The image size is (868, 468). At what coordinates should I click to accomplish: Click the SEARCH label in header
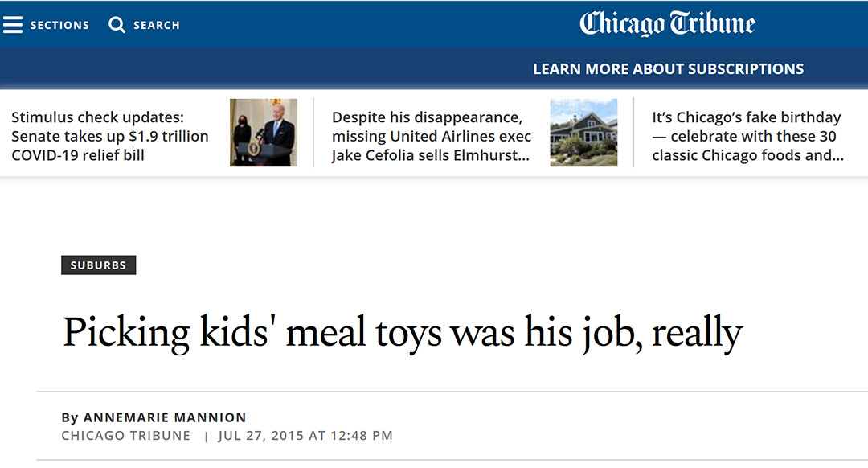coord(157,25)
